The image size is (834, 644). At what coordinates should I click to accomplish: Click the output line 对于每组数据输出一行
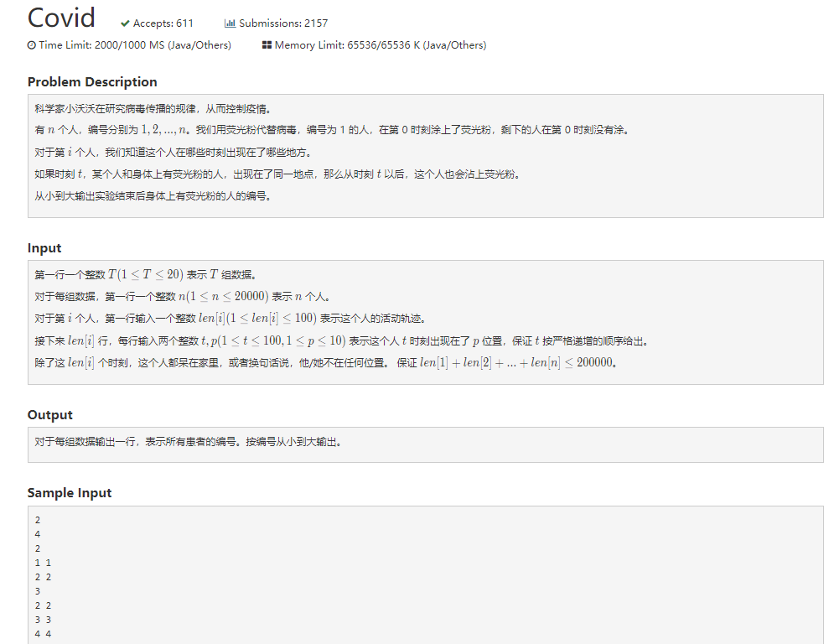(x=189, y=442)
